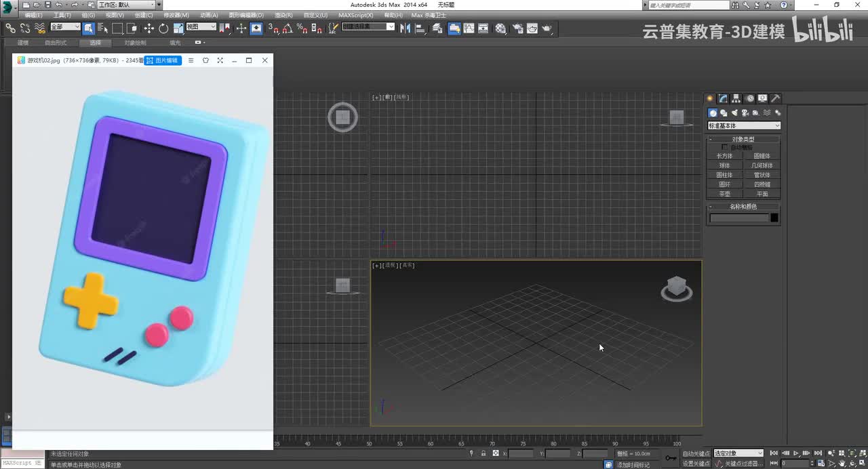The height and width of the screenshot is (469, 868).
Task: Activate the Select and Rotate tool
Action: (163, 28)
